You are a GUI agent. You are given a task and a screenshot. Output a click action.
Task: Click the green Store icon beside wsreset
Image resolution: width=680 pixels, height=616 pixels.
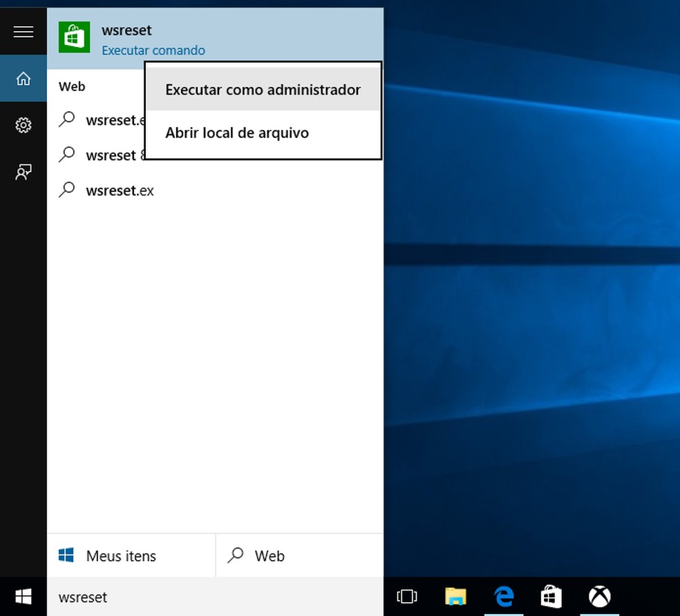[74, 38]
